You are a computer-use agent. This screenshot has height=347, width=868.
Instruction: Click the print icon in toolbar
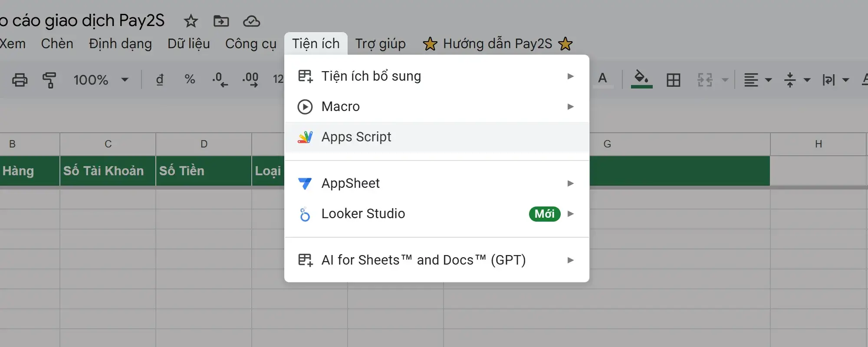point(20,80)
